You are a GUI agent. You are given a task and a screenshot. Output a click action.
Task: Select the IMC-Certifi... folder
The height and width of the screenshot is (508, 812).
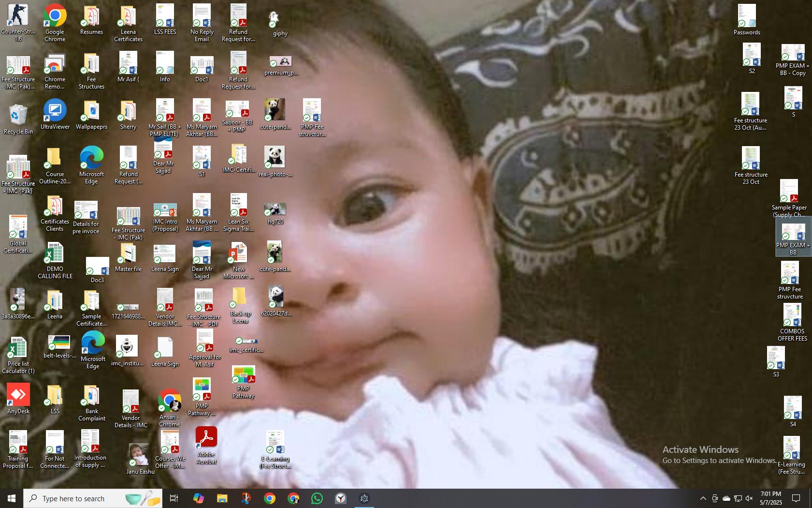(238, 159)
